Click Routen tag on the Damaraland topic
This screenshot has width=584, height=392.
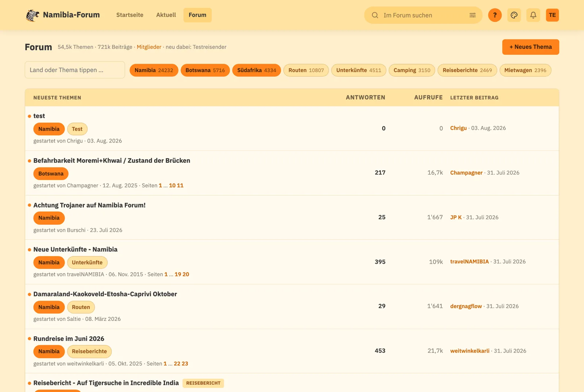click(x=81, y=307)
